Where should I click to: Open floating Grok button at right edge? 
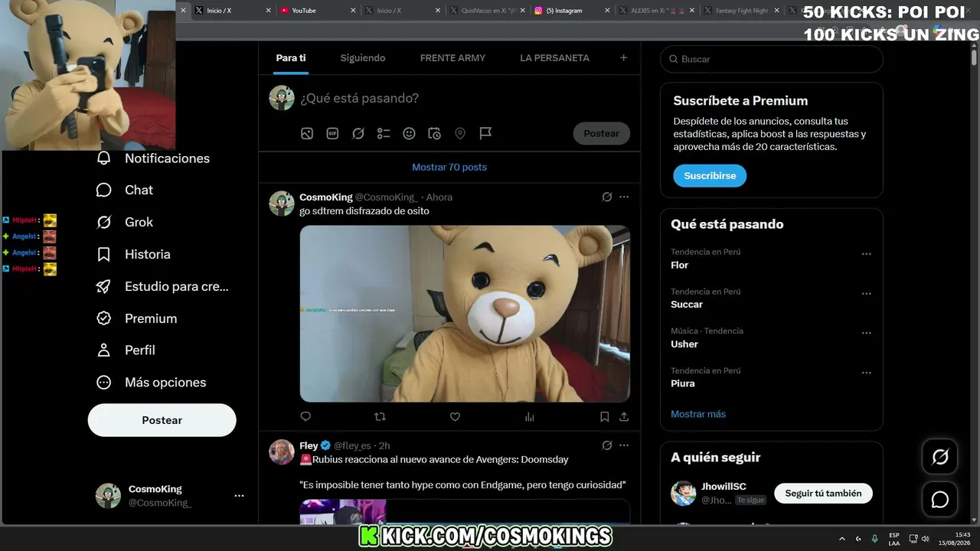(940, 458)
